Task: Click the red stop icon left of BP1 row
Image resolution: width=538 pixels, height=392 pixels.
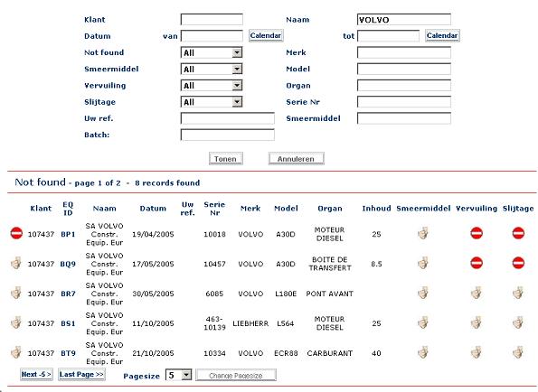Action: (16, 233)
